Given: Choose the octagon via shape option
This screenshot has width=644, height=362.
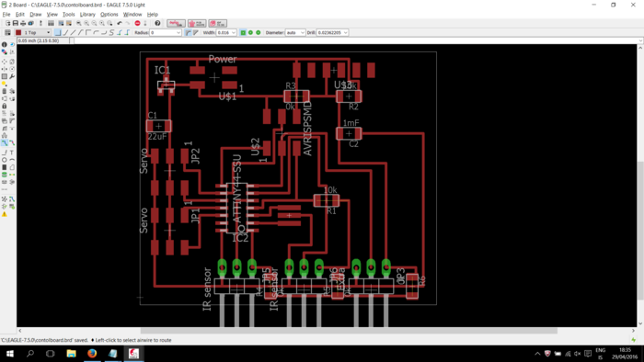Looking at the screenshot, I should point(258,32).
